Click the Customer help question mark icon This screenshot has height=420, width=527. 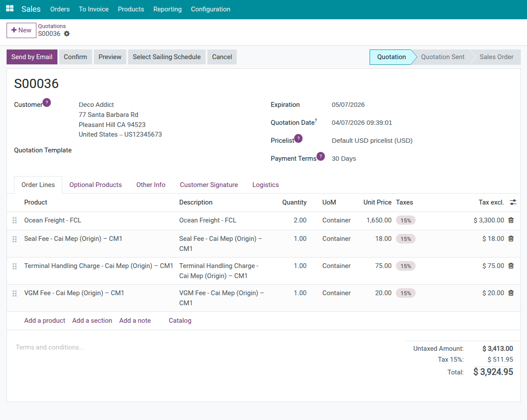pos(46,102)
